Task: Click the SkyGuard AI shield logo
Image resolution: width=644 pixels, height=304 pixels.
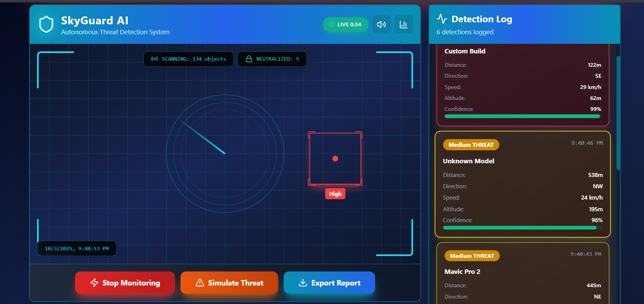Action: click(46, 24)
